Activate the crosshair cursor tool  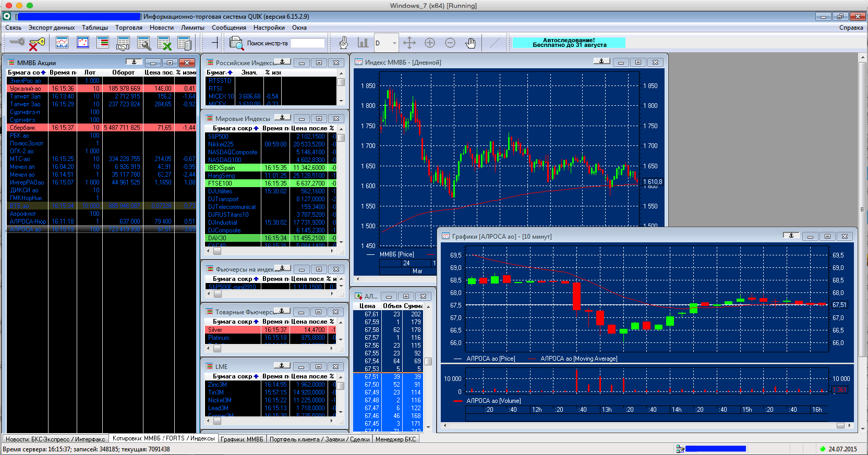[214, 43]
